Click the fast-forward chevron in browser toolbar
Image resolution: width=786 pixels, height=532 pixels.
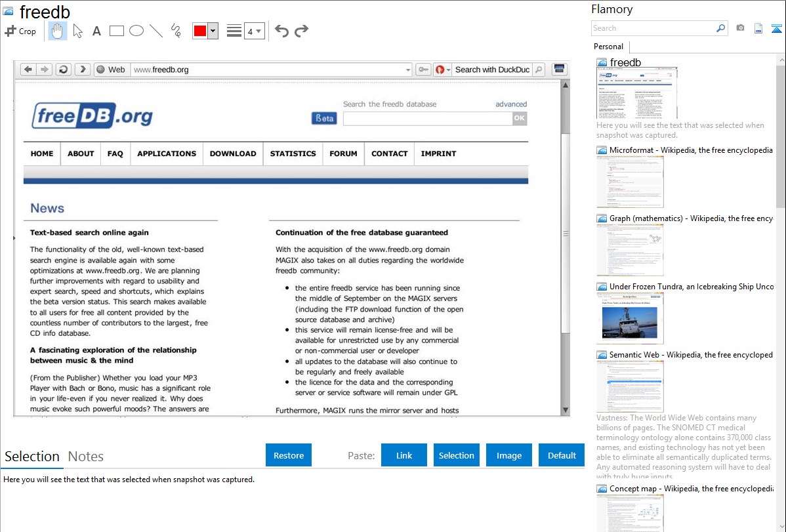pyautogui.click(x=83, y=69)
